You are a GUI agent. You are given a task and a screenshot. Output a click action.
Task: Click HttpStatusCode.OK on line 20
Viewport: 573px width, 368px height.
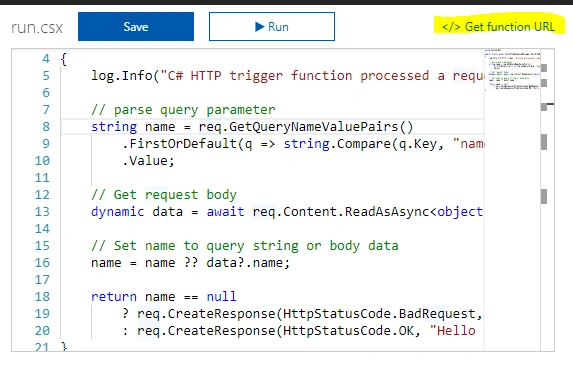click(348, 331)
